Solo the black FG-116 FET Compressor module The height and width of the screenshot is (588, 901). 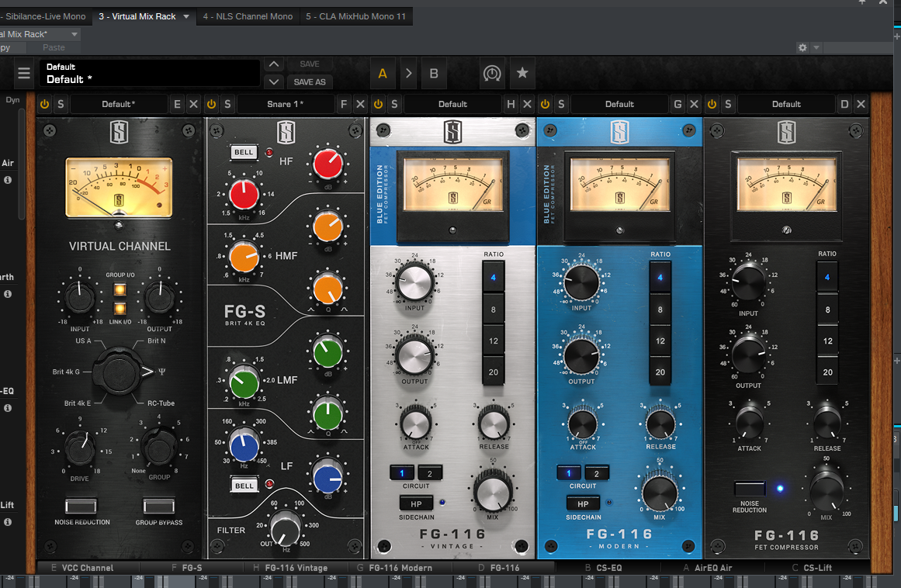tap(728, 104)
